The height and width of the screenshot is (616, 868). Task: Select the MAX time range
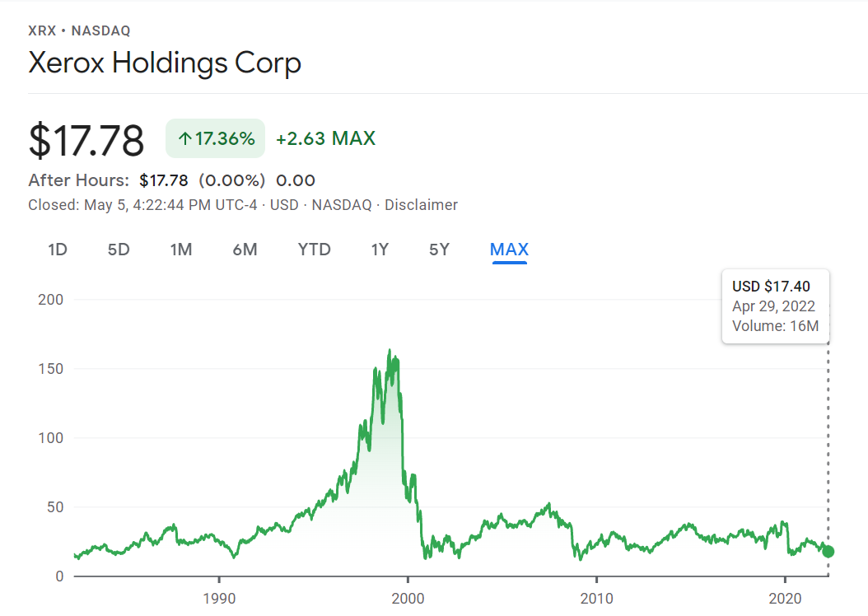[x=509, y=249]
